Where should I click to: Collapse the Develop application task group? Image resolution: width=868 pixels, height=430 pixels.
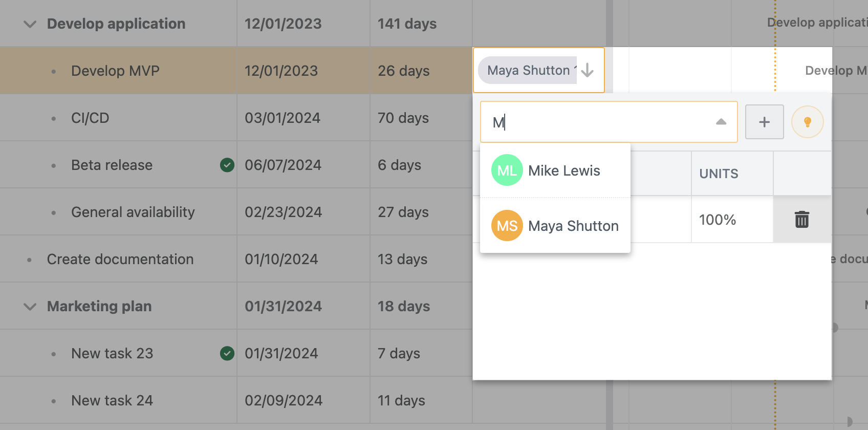click(30, 24)
